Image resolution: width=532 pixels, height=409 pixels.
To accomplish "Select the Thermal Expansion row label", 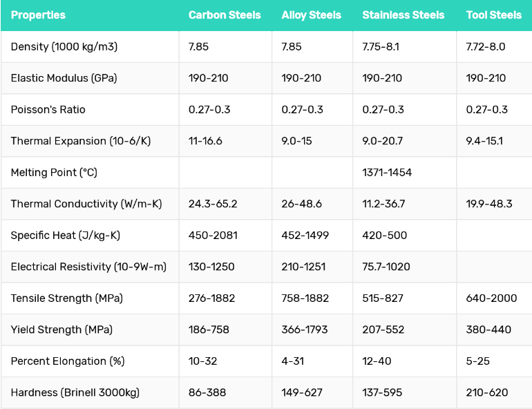I will (80, 141).
